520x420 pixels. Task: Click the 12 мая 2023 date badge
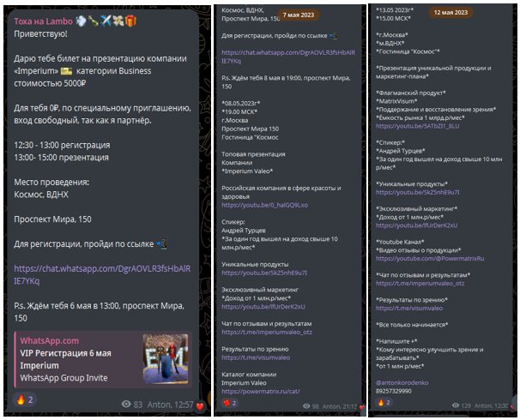point(450,13)
